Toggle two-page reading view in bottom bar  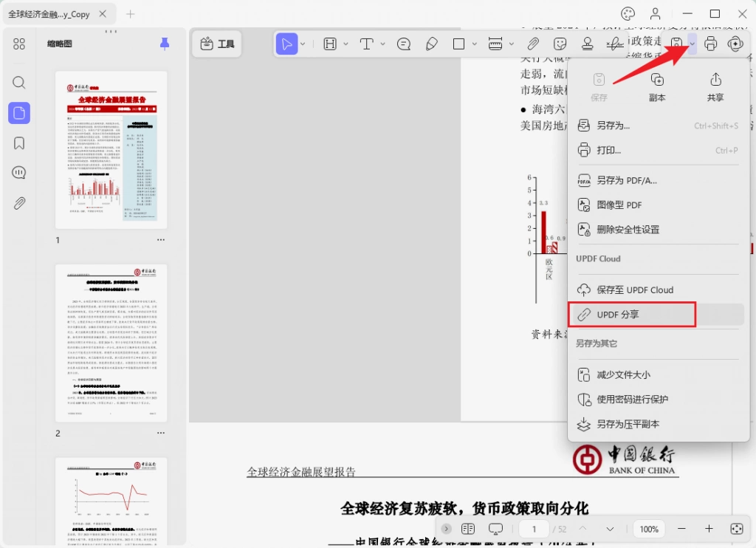(467, 529)
